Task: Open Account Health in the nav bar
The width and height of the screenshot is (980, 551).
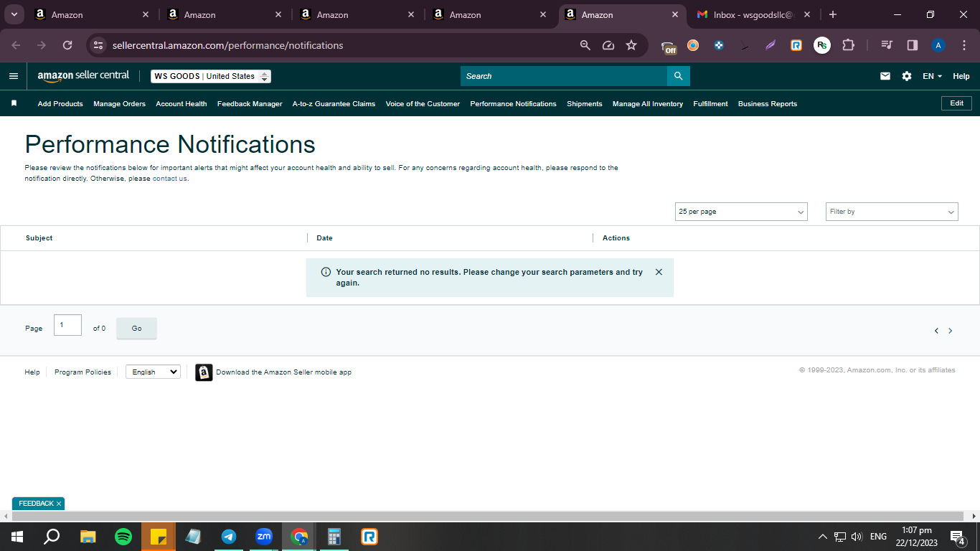Action: (182, 104)
